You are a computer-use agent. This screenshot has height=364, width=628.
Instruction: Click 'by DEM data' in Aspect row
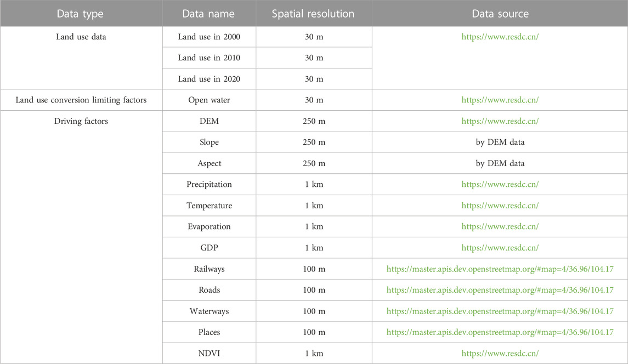500,163
